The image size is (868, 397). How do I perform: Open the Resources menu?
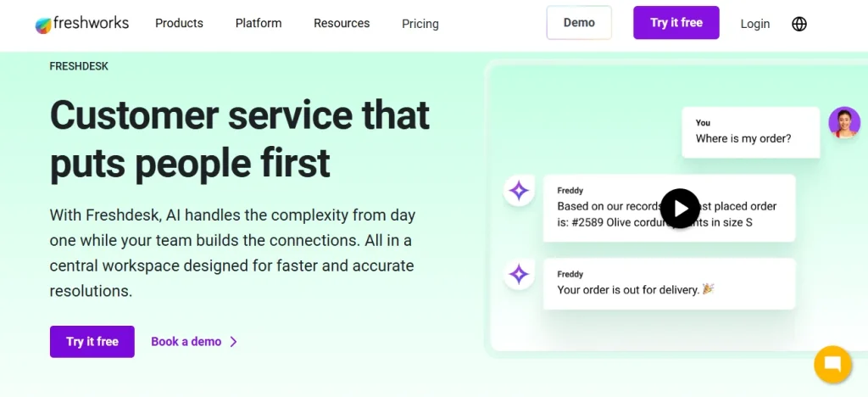pyautogui.click(x=342, y=23)
